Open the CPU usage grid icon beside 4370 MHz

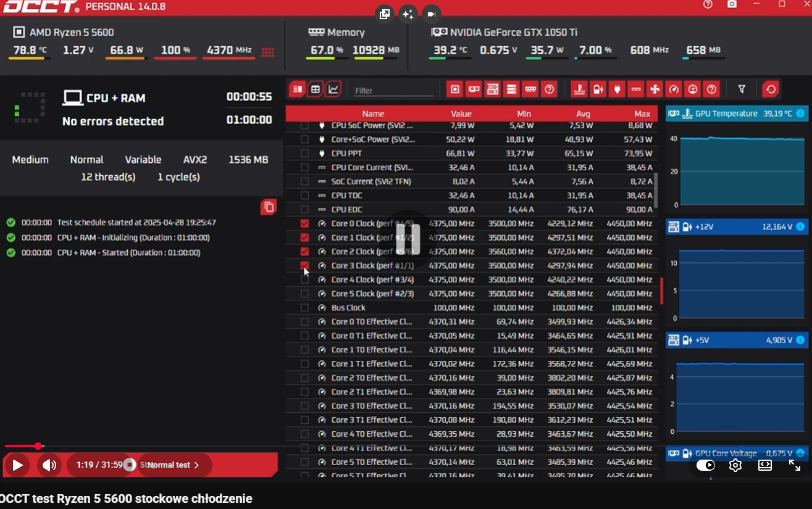pyautogui.click(x=268, y=52)
